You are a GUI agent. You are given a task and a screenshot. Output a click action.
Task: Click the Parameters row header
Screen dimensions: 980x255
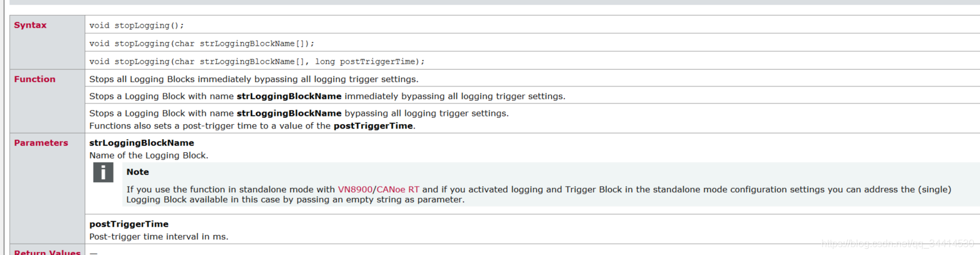41,143
